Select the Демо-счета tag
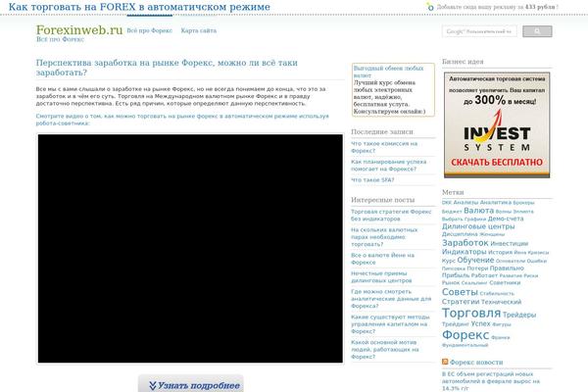Screen dimensions: 588x392 pos(506,219)
